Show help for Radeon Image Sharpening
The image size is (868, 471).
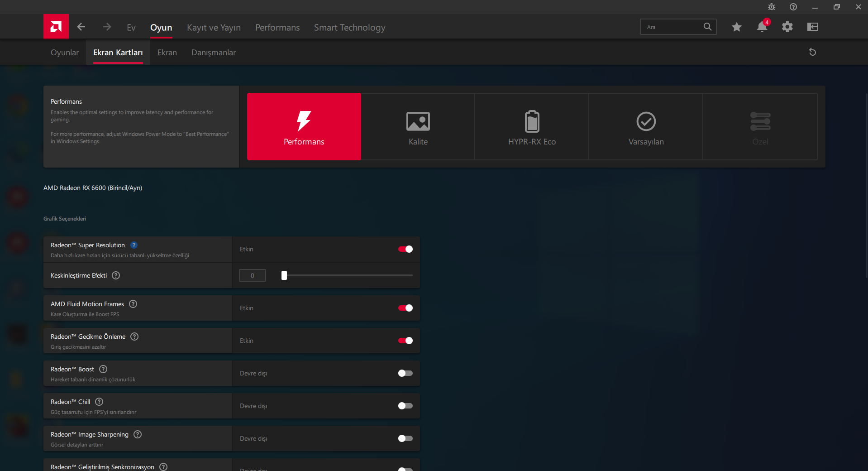[x=138, y=434]
